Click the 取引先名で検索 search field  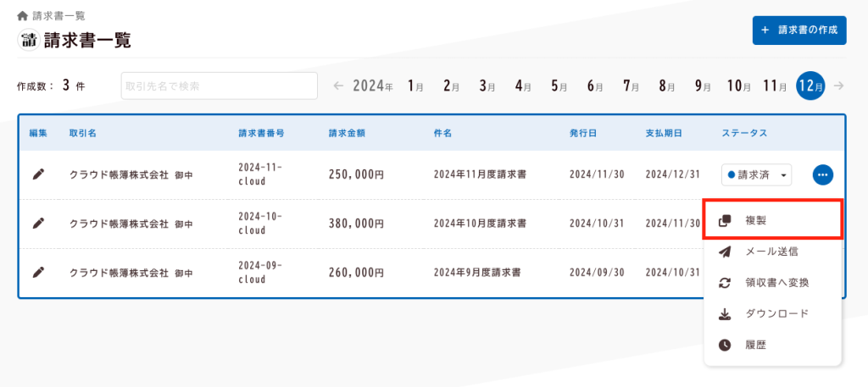click(x=219, y=86)
